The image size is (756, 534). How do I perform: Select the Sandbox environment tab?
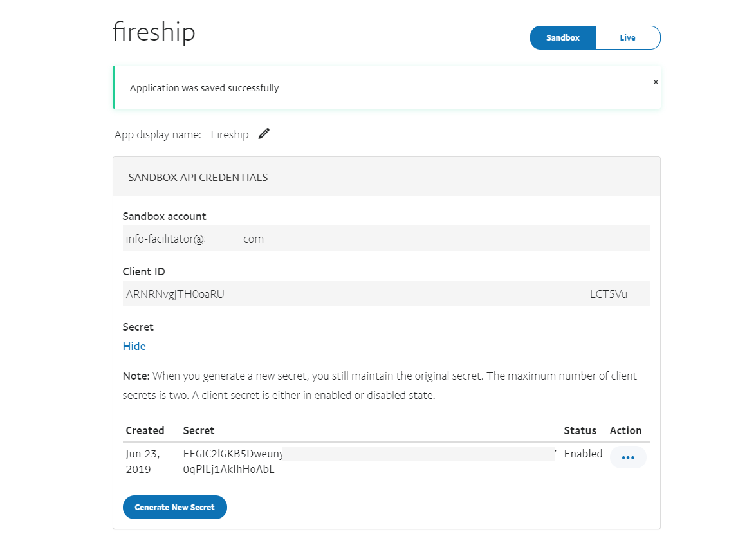click(x=562, y=37)
